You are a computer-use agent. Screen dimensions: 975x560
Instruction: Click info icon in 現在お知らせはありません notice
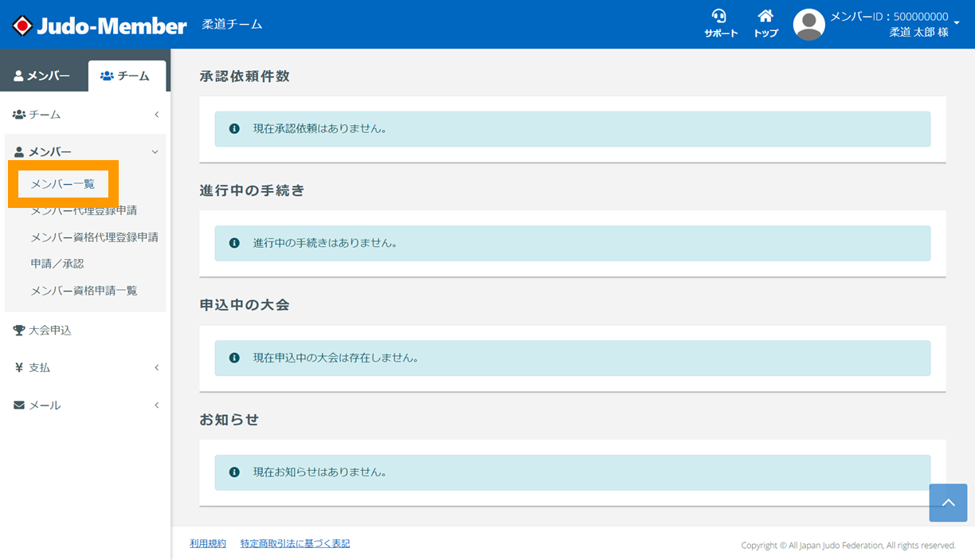click(234, 472)
